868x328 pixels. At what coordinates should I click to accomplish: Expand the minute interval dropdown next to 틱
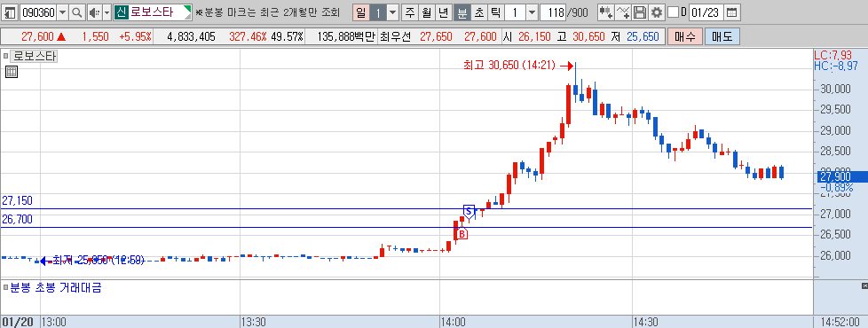click(532, 12)
